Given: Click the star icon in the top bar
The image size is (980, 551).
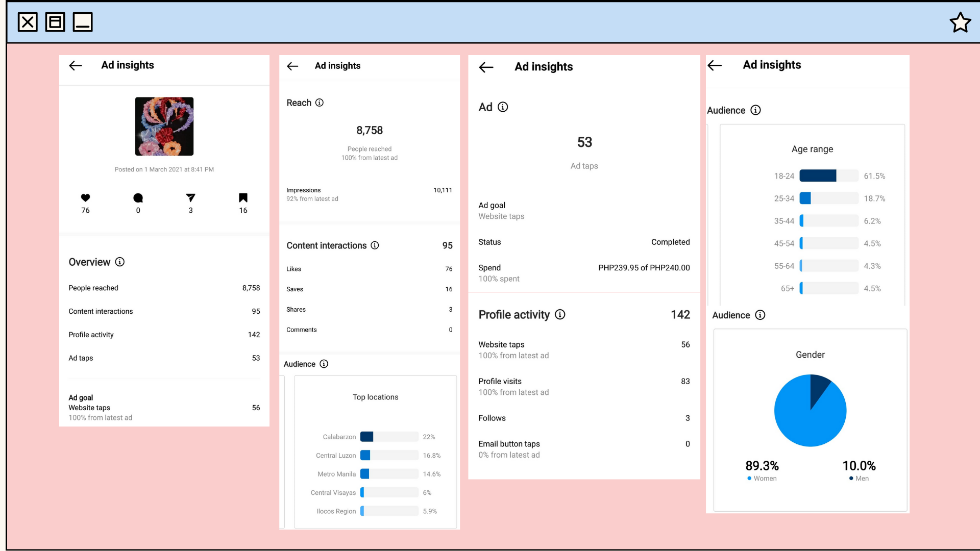Looking at the screenshot, I should (960, 22).
